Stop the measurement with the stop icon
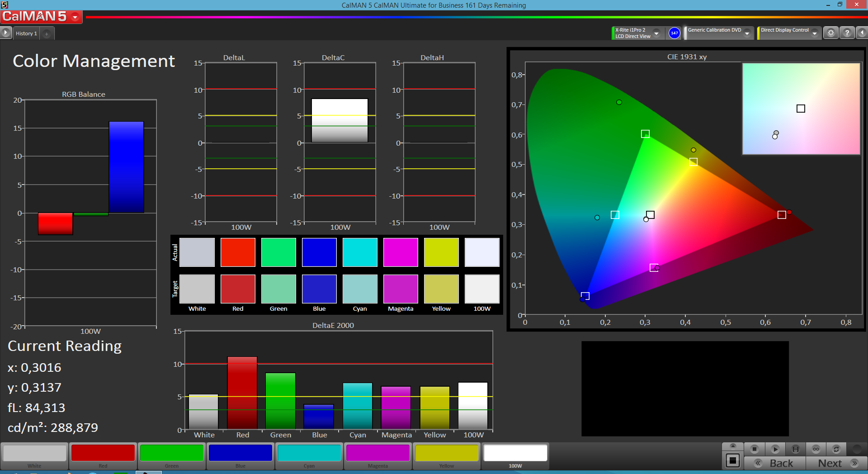The image size is (868, 474). pos(754,449)
